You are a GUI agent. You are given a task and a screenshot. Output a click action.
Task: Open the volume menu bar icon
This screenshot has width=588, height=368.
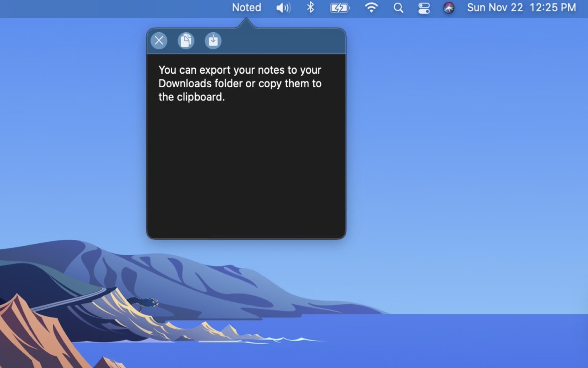[283, 8]
